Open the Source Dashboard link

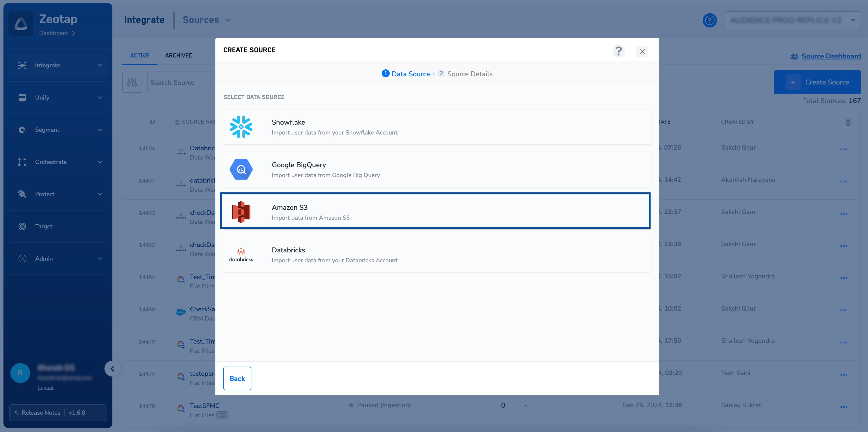tap(831, 56)
